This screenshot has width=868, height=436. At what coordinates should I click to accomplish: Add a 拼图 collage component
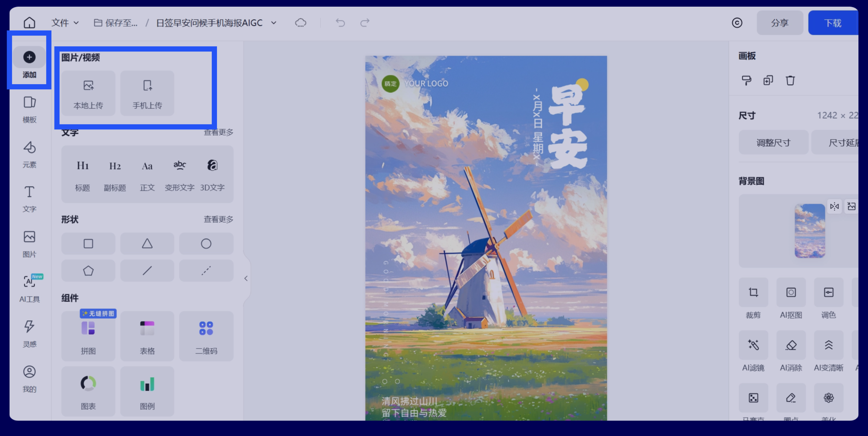pyautogui.click(x=88, y=336)
